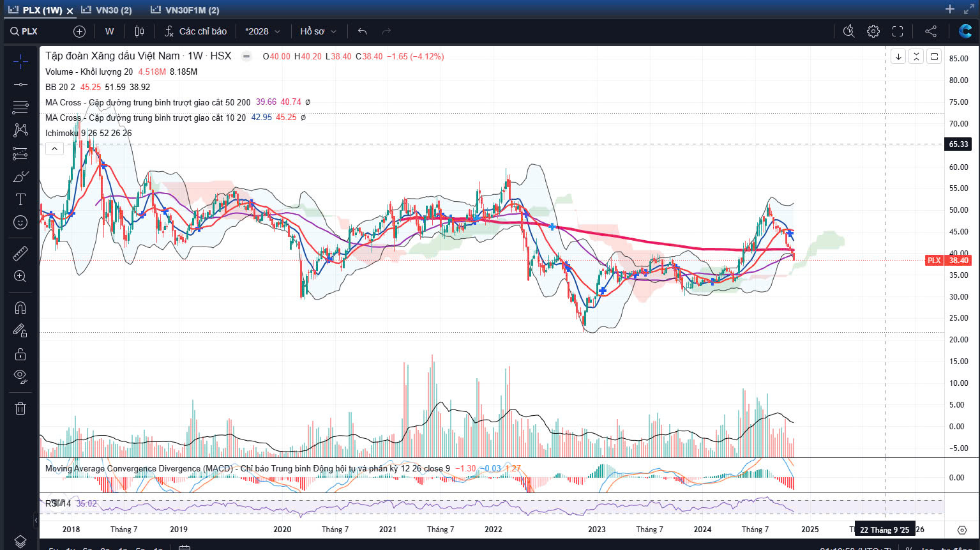Toggle stay in drawing mode pencil-lock

click(20, 331)
